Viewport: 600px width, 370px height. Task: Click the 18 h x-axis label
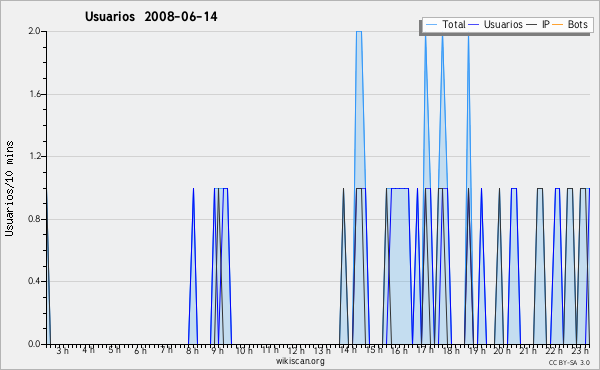(451, 351)
